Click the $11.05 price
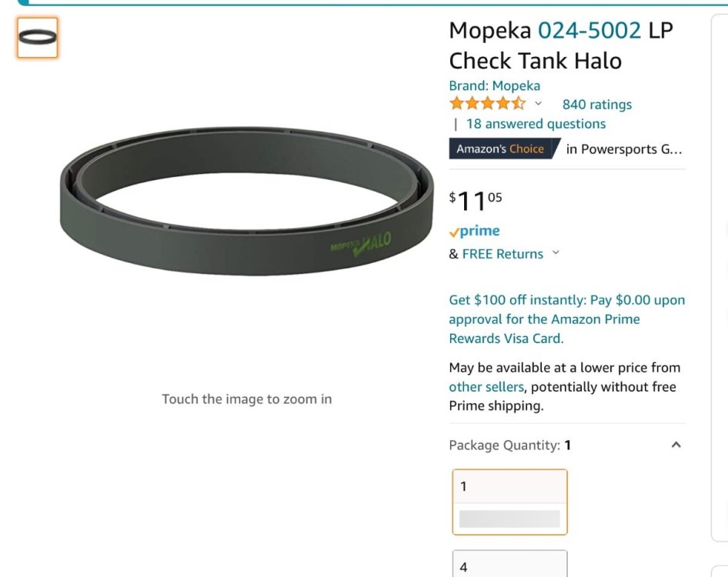This screenshot has width=728, height=577. (476, 202)
